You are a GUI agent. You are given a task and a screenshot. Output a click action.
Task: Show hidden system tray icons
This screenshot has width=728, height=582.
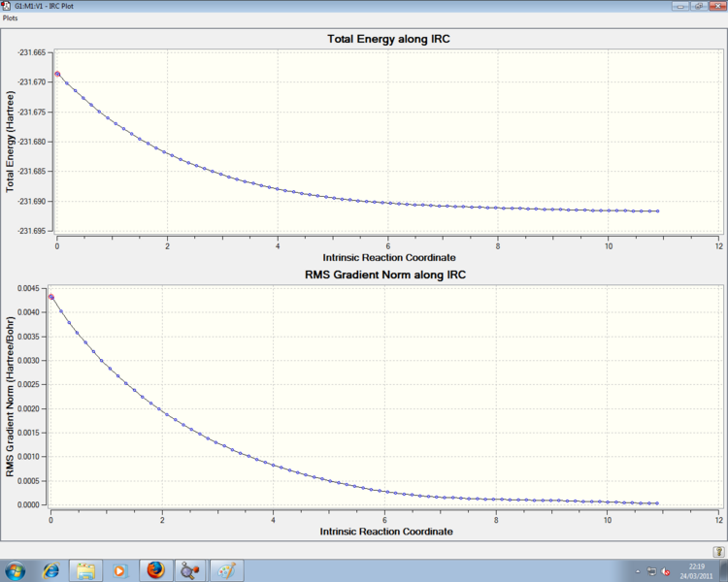click(x=638, y=571)
